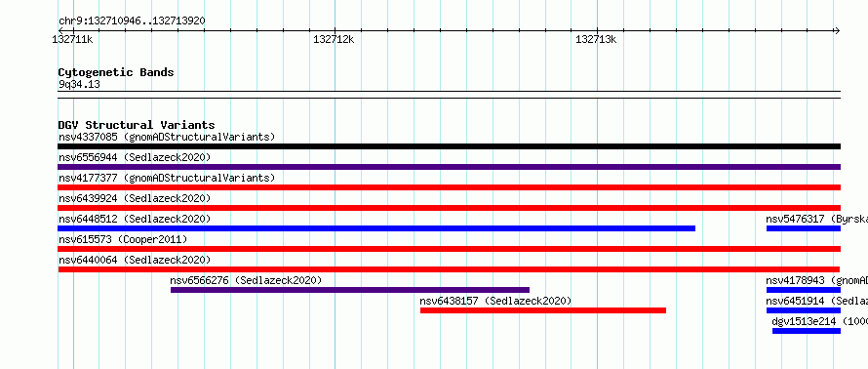868x369 pixels.
Task: Click the 132712k ruler tick label
Action: click(x=334, y=39)
